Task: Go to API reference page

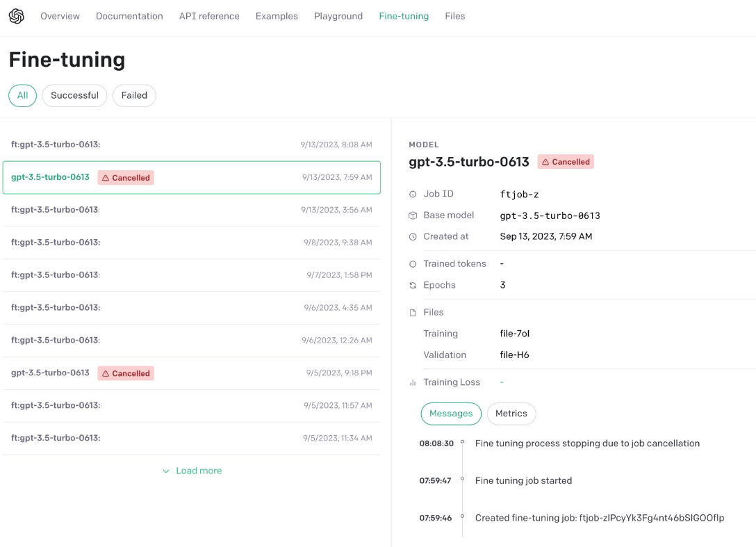Action: (x=209, y=16)
